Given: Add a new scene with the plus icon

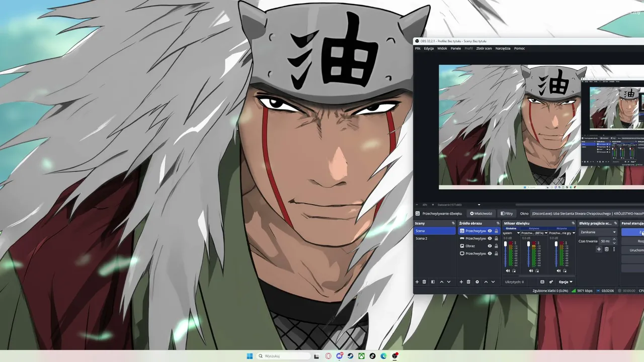Looking at the screenshot, I should [417, 282].
